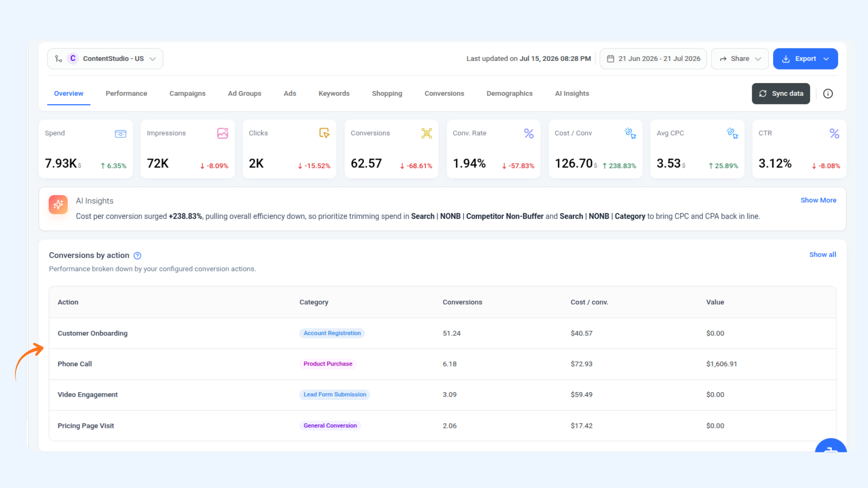Screen dimensions: 868x488
Task: Click the info icon beside Sync data
Action: pos(828,94)
